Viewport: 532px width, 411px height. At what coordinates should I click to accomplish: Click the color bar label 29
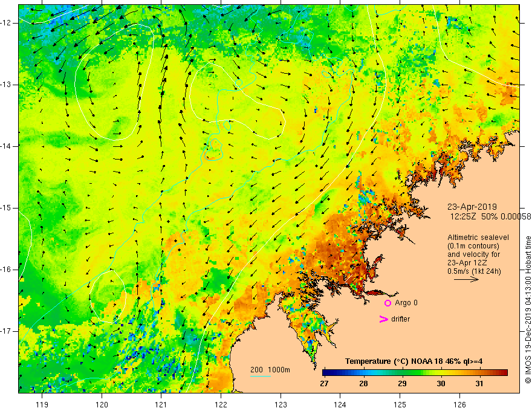click(402, 384)
